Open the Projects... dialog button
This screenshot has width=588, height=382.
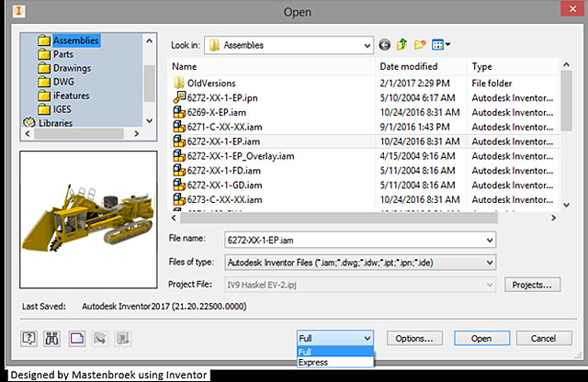532,285
